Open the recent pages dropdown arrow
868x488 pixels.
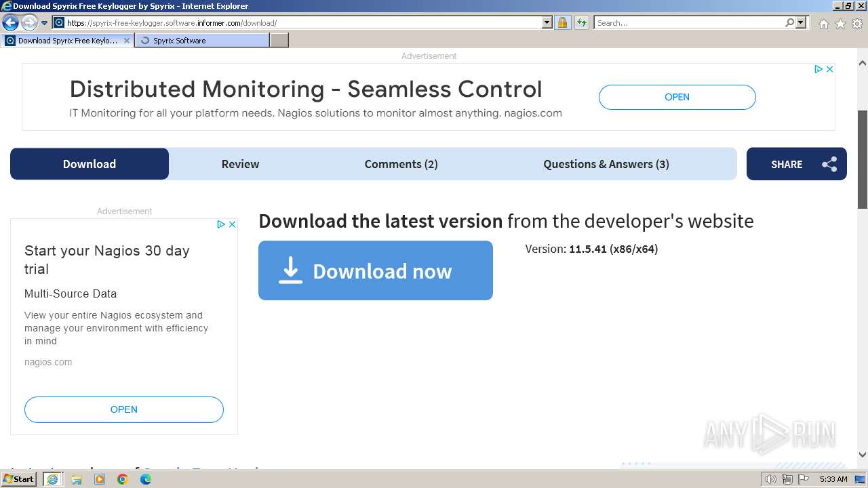[x=45, y=23]
